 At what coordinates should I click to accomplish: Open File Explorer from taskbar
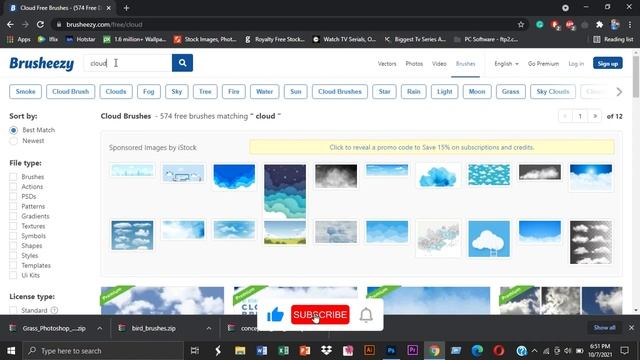point(240,351)
